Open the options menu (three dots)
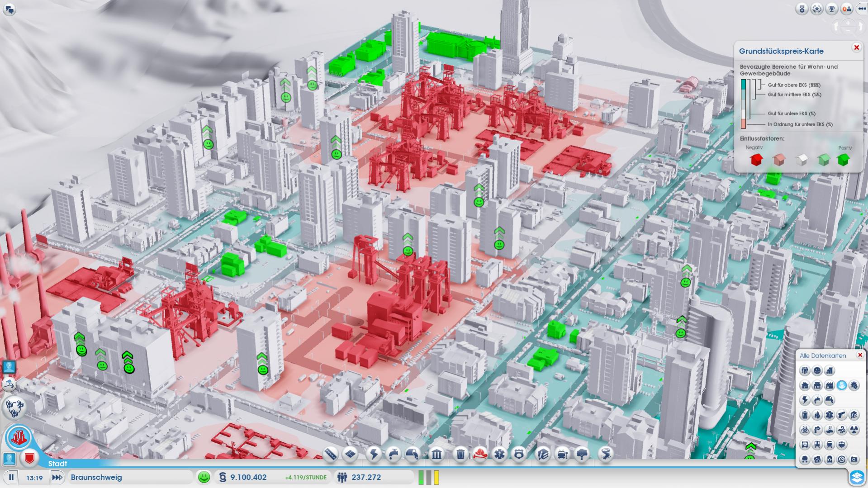This screenshot has width=868, height=488. click(x=862, y=9)
